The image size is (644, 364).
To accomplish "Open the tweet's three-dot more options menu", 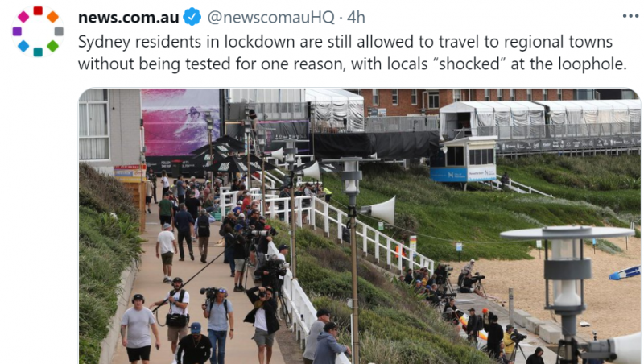I will tap(630, 16).
